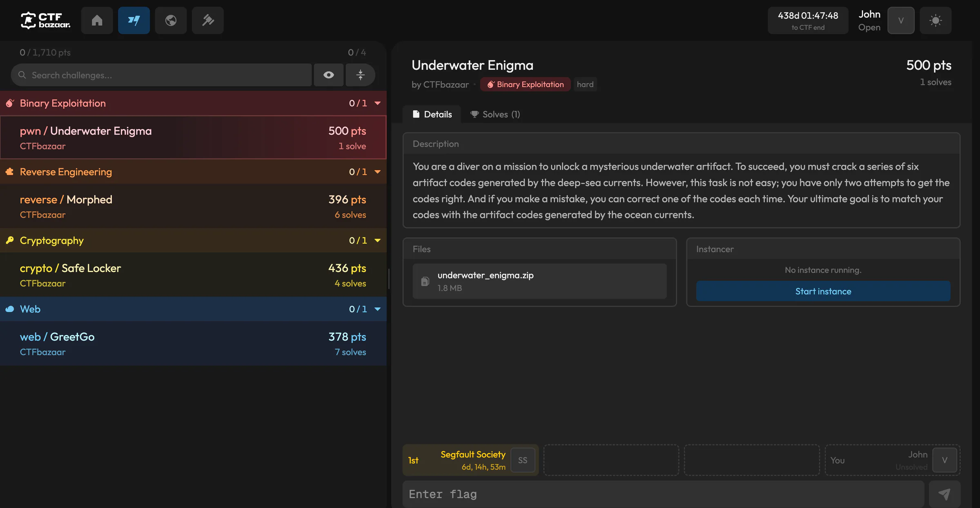Open the globe scoreboard icon
The width and height of the screenshot is (980, 508).
(171, 20)
